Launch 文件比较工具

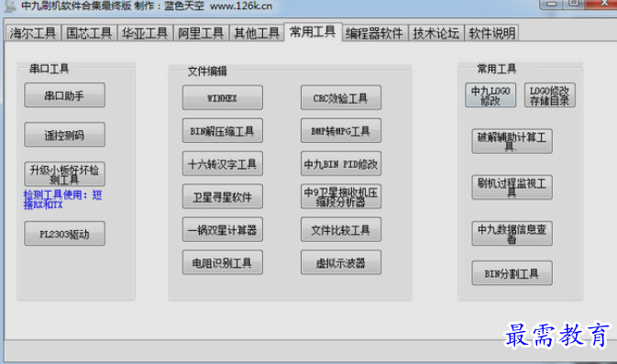[x=341, y=229]
